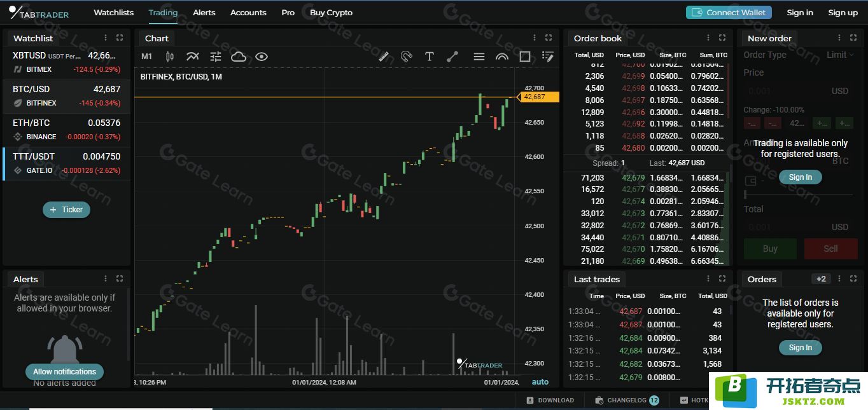
Task: Toggle the magnet snap tool
Action: coord(407,57)
